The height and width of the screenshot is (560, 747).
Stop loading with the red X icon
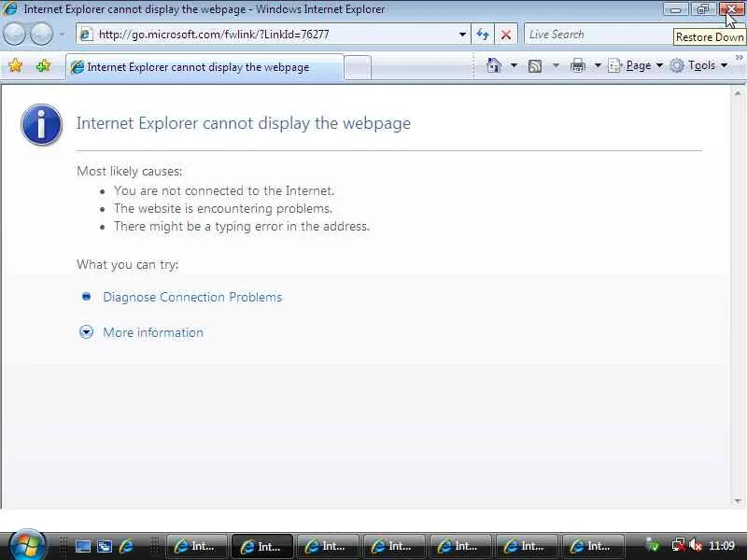click(506, 35)
